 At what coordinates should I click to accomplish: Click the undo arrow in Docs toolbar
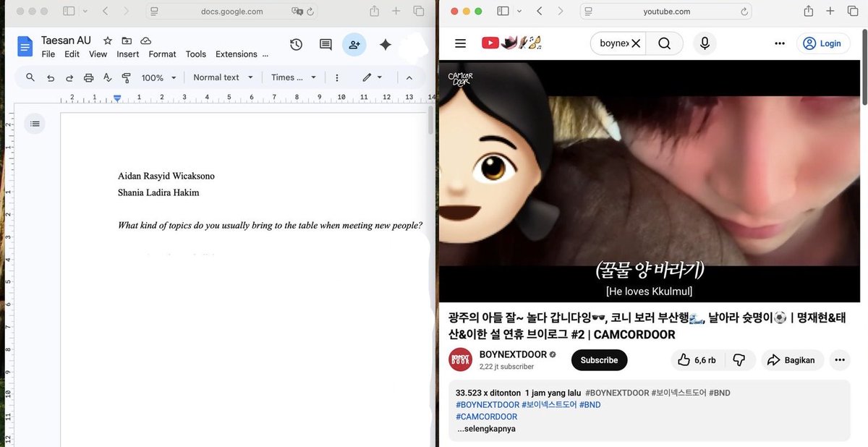51,77
